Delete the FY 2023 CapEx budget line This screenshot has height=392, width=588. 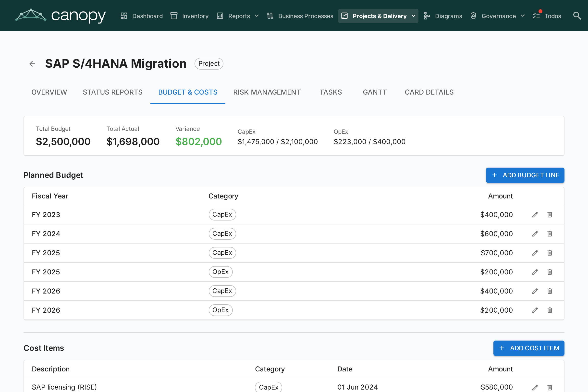coord(550,215)
